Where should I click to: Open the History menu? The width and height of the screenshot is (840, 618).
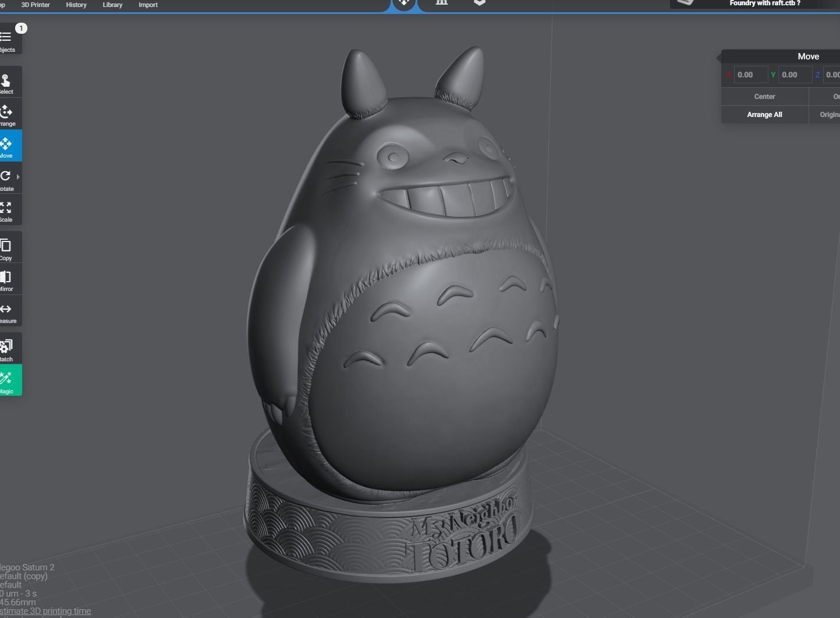76,5
